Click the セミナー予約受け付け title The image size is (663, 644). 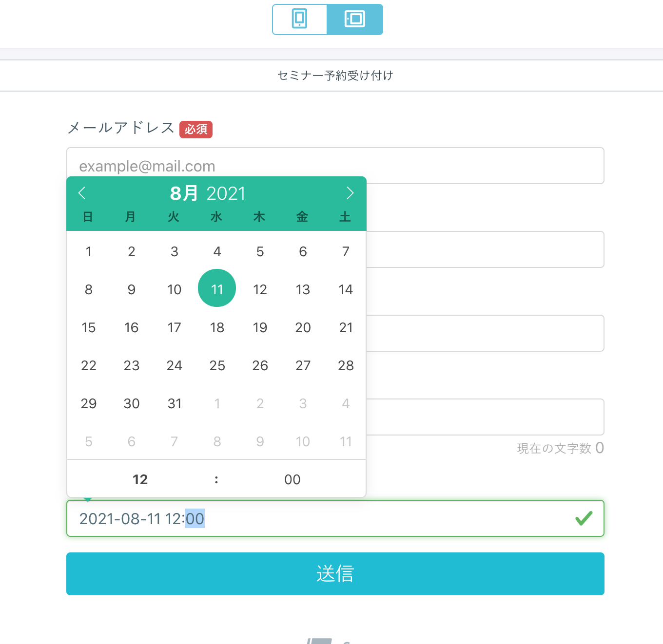(x=335, y=76)
